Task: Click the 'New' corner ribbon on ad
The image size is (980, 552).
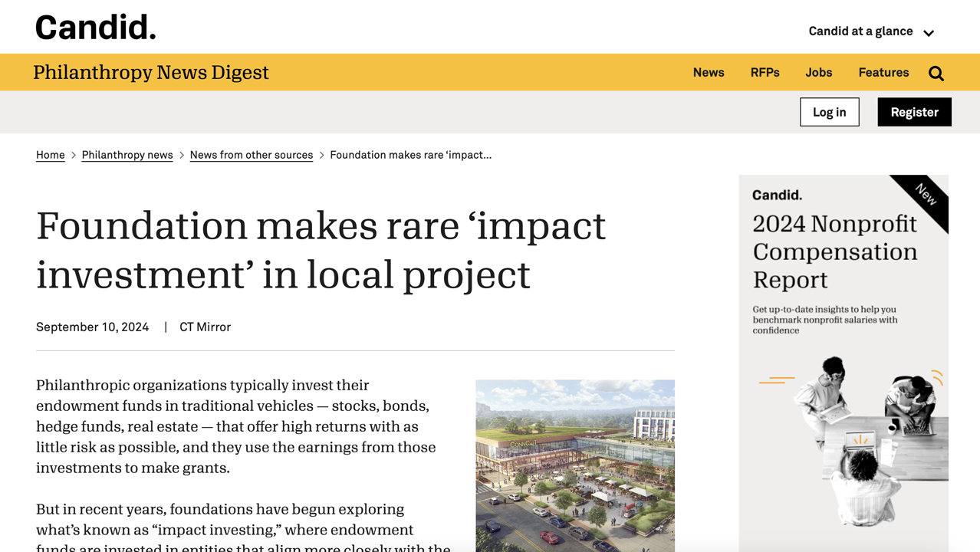Action: [x=926, y=195]
